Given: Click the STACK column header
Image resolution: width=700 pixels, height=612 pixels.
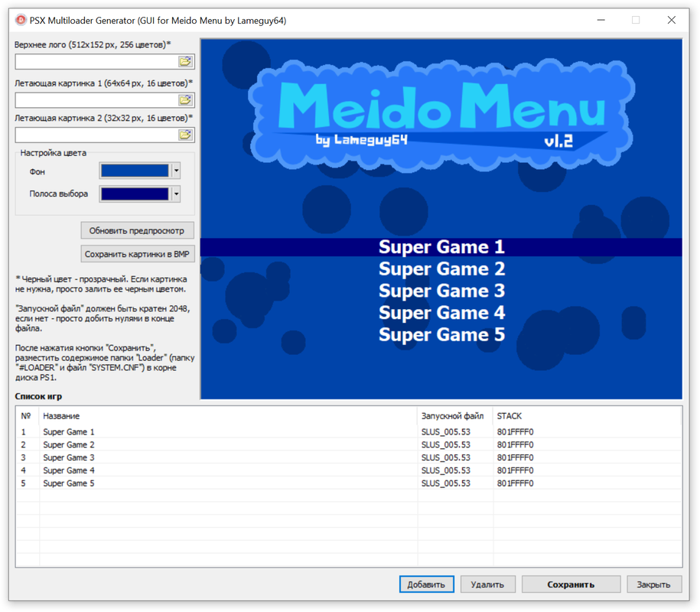Looking at the screenshot, I should point(587,416).
